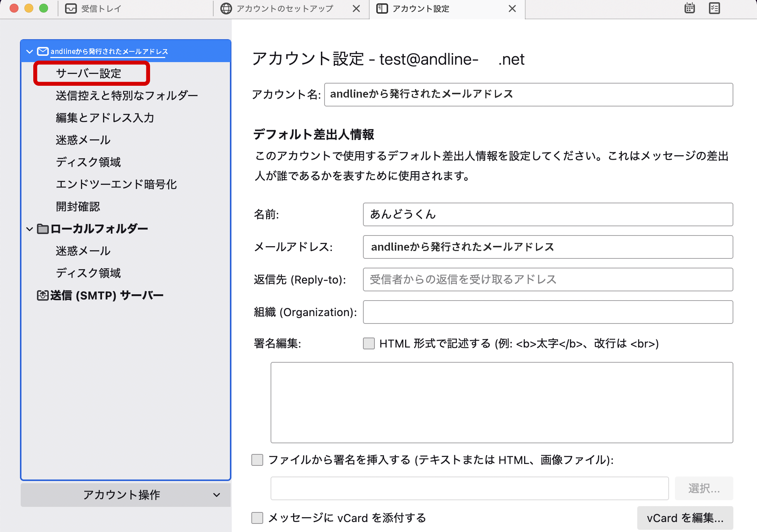Screen dimensions: 757x532
Task: Click the inbox tray icon on the first tab
Action: [71, 9]
